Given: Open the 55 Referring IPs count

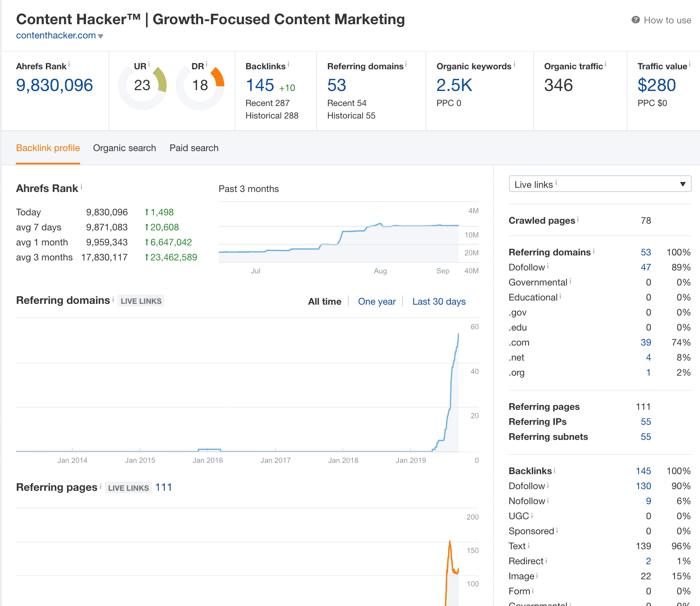Looking at the screenshot, I should pos(646,422).
